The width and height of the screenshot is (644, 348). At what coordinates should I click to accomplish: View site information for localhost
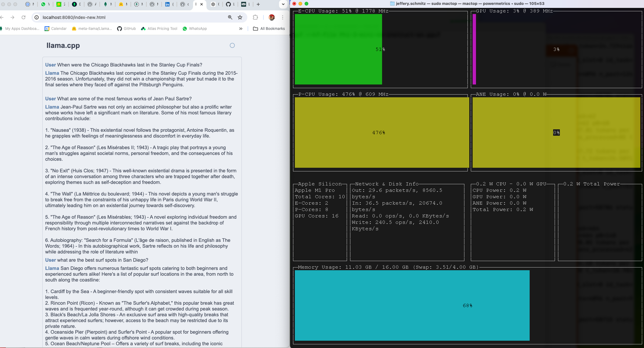coord(37,17)
